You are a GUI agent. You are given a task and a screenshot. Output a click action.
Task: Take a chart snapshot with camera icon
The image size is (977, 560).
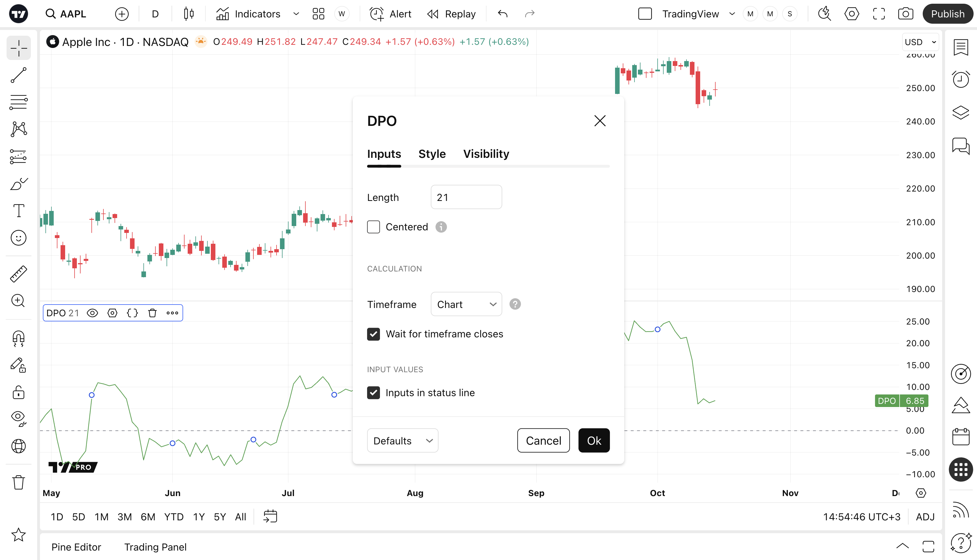click(x=905, y=14)
